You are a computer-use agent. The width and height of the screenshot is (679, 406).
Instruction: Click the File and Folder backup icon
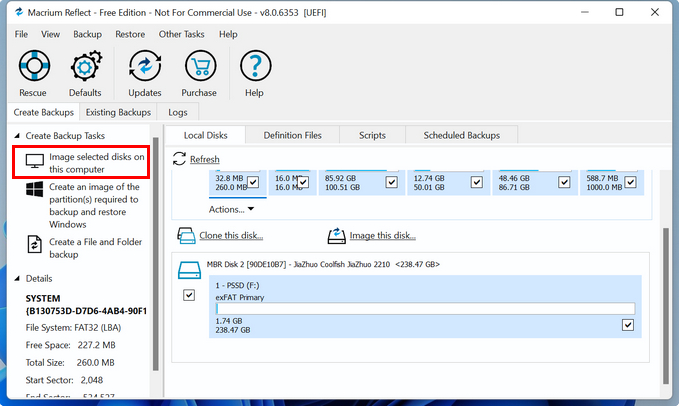pos(35,244)
